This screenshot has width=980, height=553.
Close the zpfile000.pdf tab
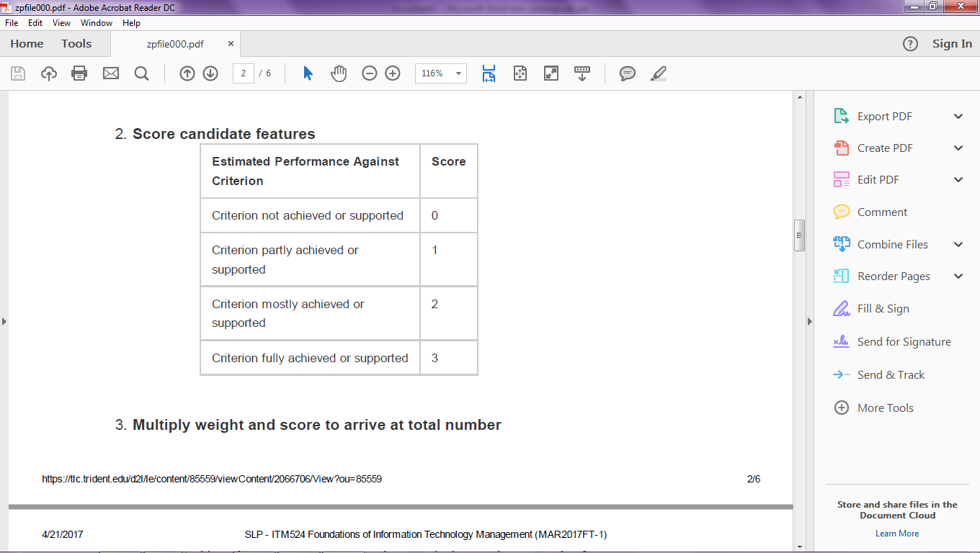231,44
